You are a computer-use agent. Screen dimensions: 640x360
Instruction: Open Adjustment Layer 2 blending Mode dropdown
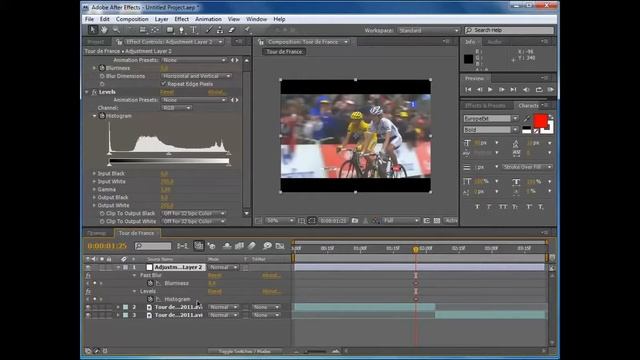click(223, 267)
